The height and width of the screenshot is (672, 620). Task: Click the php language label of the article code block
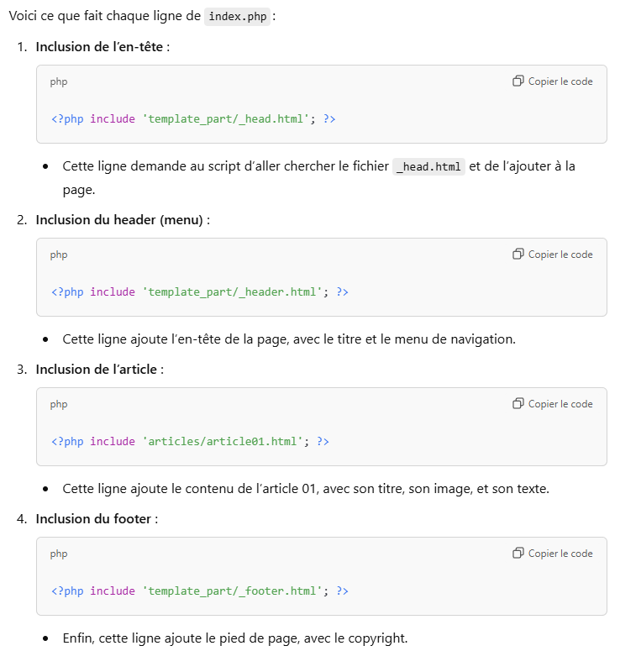(x=59, y=404)
